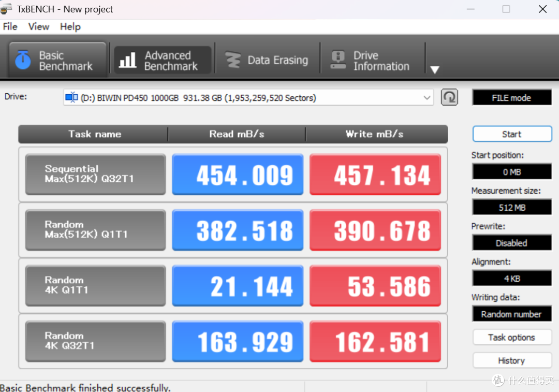Click write result 162.581
559x392 pixels.
(375, 341)
